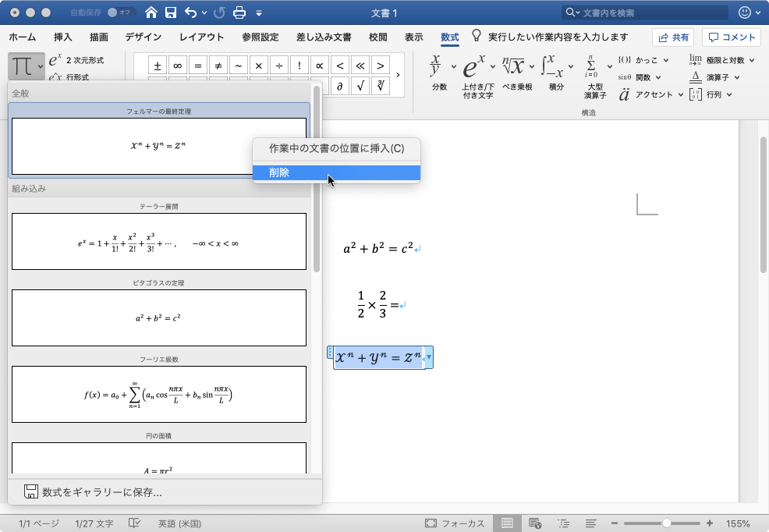Open the 大型演算子 large operator menu

click(597, 76)
